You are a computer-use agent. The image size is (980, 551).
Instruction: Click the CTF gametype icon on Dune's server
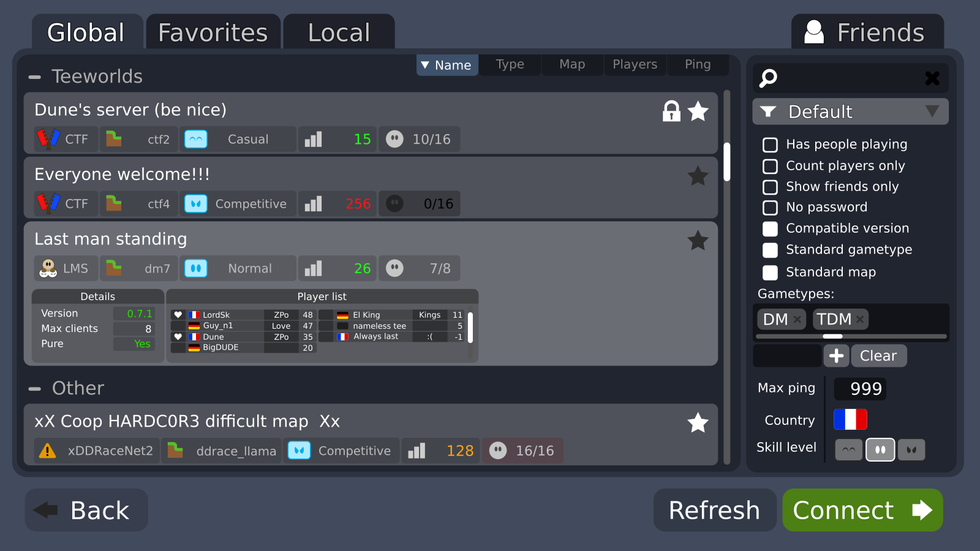coord(48,139)
